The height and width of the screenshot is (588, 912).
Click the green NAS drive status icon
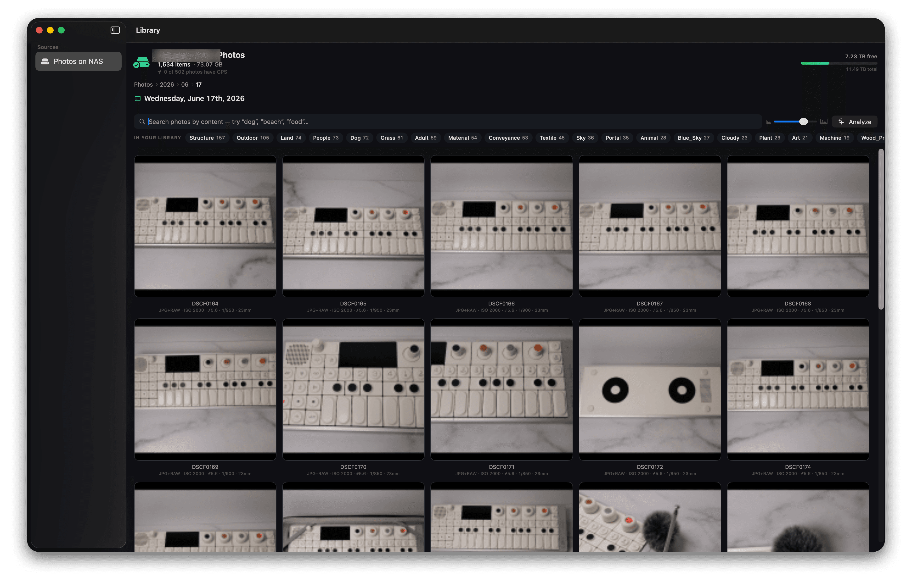click(x=141, y=62)
